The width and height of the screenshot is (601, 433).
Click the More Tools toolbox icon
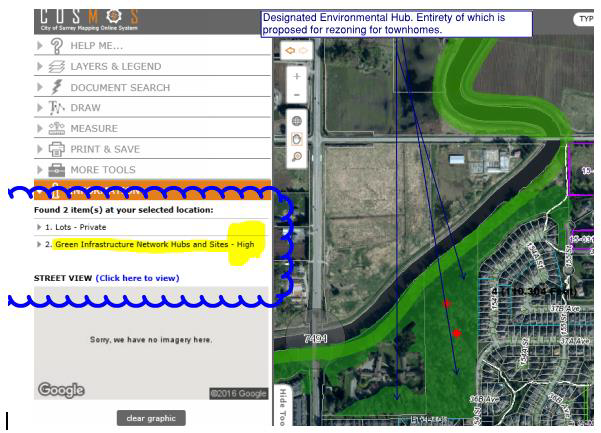tap(57, 170)
